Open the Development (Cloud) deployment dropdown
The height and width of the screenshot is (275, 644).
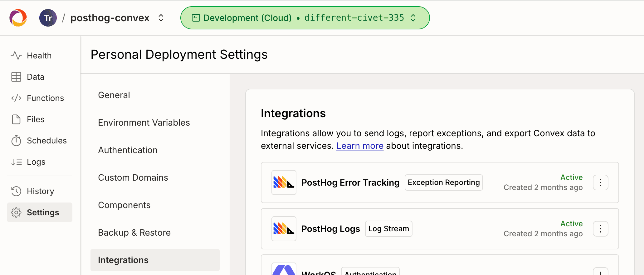point(305,18)
